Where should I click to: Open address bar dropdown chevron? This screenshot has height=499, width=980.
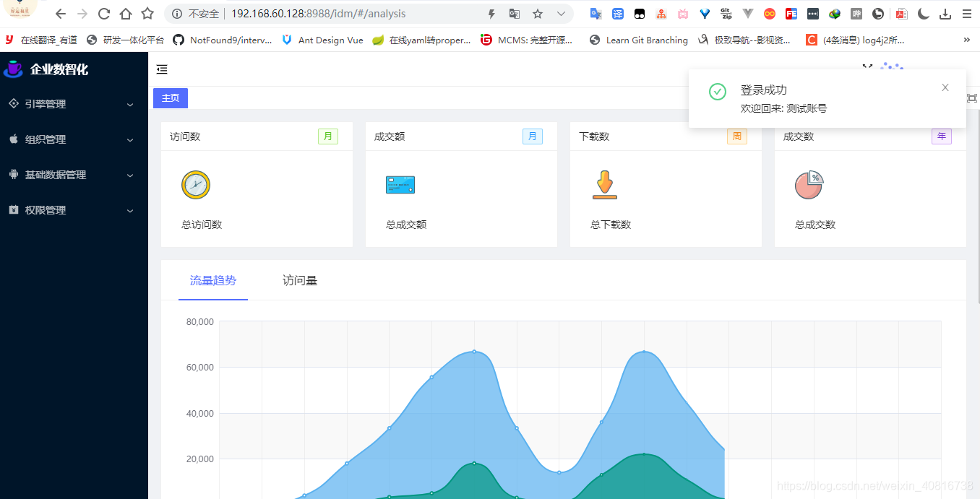[x=561, y=14]
